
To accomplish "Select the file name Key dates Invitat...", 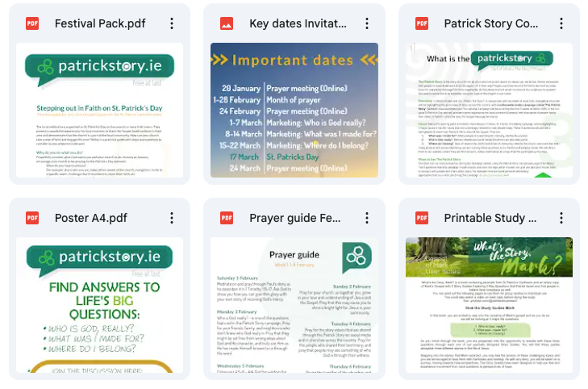I will [298, 23].
